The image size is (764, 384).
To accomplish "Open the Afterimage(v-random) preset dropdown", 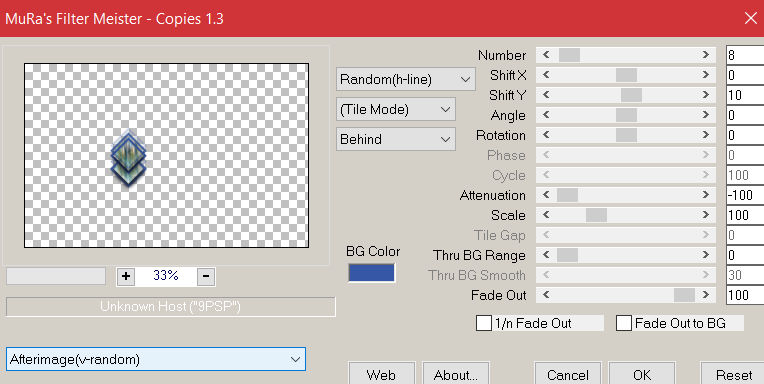I will tap(156, 360).
